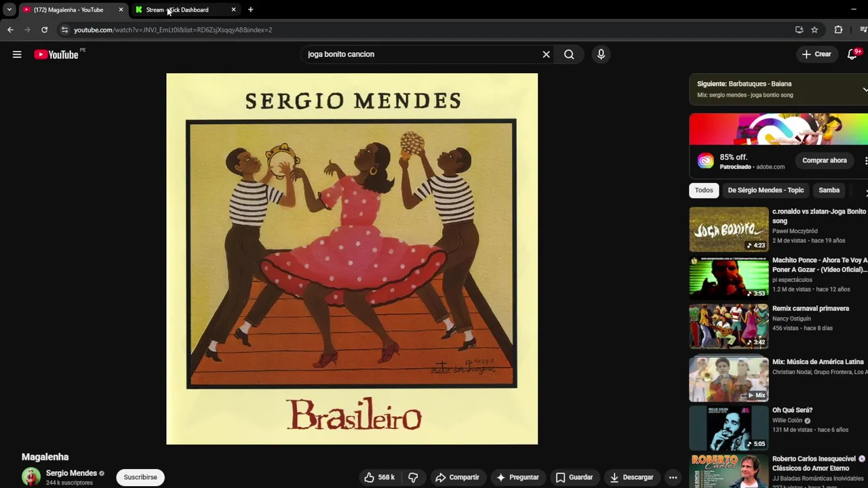Open Oh Qué Será? video thumbnail
Image resolution: width=868 pixels, height=488 pixels.
[x=729, y=428]
